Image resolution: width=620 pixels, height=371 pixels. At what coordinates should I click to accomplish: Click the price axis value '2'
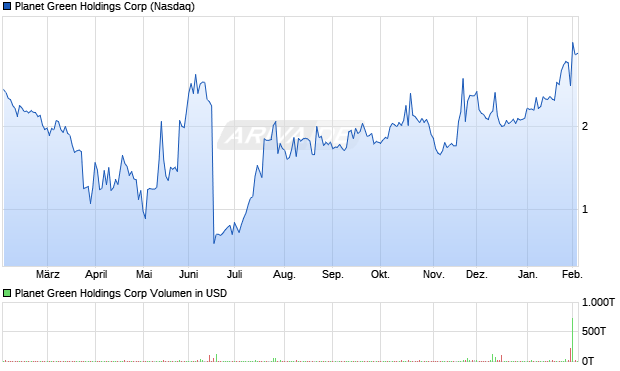[585, 127]
